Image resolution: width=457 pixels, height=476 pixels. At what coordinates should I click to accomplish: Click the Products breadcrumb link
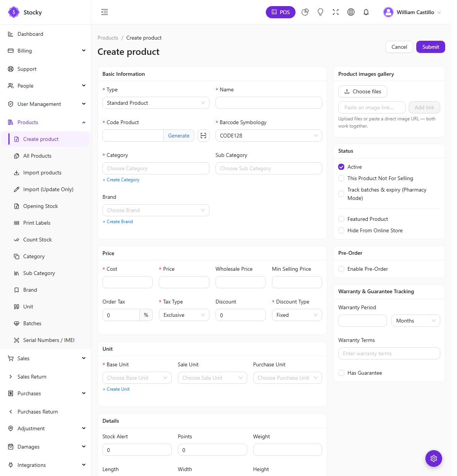click(x=108, y=38)
